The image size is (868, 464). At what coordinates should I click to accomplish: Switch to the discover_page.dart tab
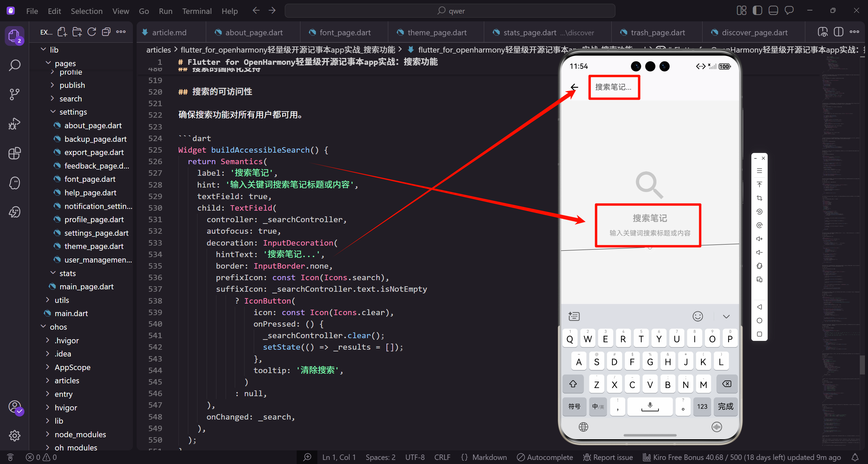[x=754, y=32]
